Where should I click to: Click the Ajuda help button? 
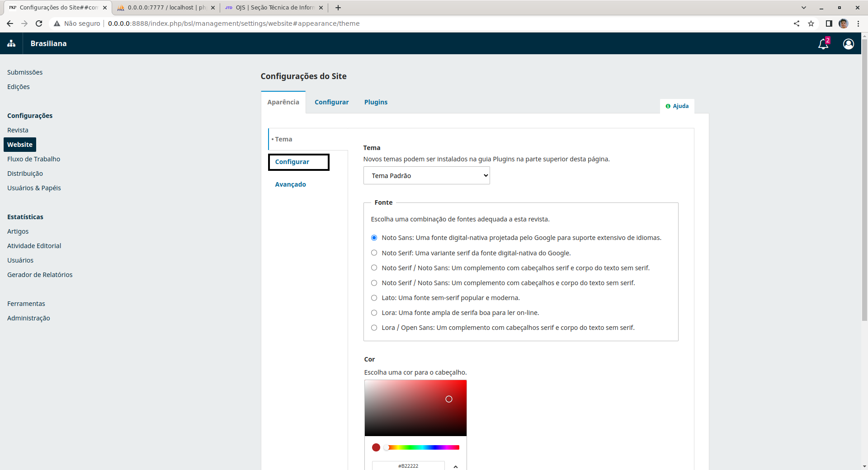pyautogui.click(x=677, y=106)
